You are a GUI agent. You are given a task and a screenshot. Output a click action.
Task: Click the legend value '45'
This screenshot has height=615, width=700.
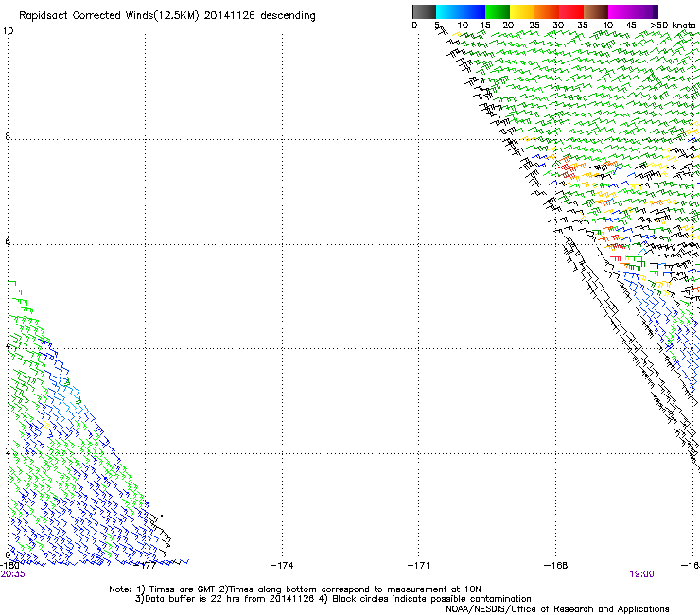tap(631, 25)
